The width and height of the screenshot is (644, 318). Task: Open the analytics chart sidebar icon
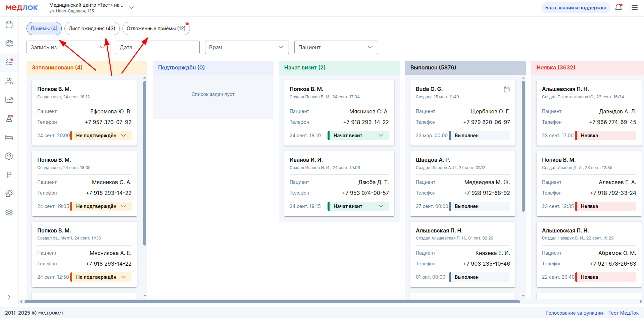tap(9, 100)
